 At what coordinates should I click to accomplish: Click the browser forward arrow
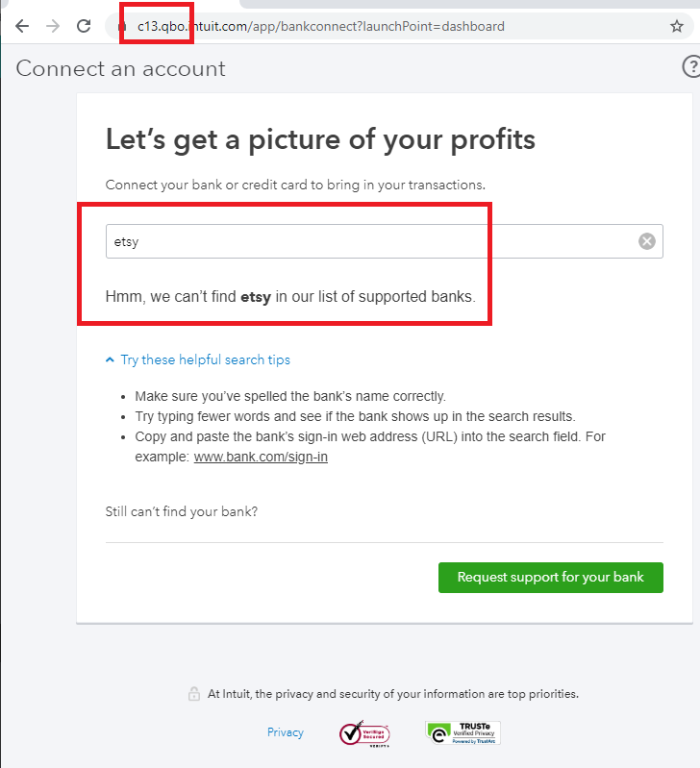point(53,26)
